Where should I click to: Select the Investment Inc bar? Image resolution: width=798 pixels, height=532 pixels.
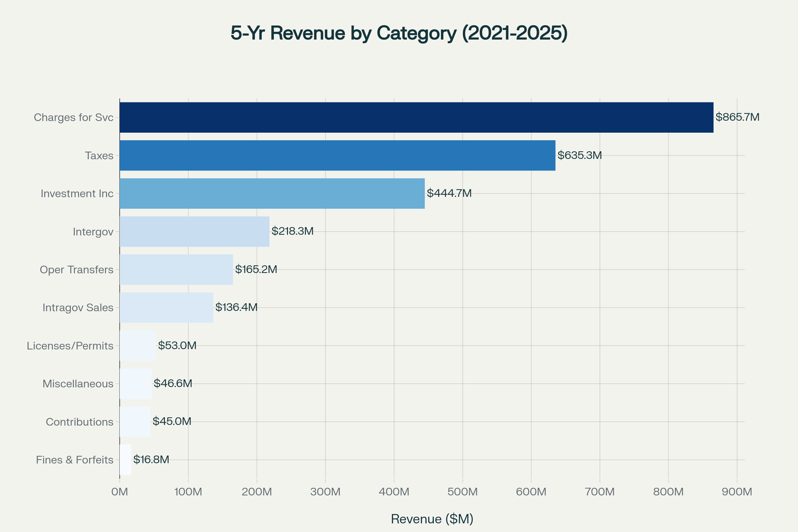coord(272,194)
